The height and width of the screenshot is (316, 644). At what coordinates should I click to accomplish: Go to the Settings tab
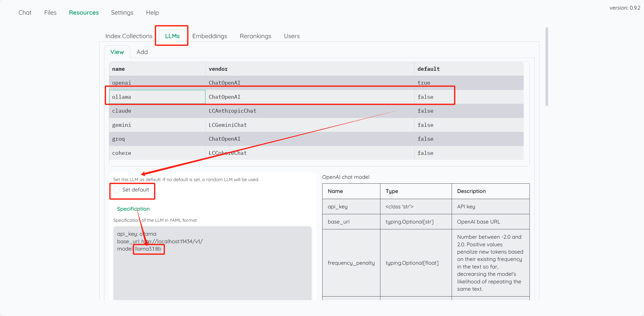coord(122,13)
